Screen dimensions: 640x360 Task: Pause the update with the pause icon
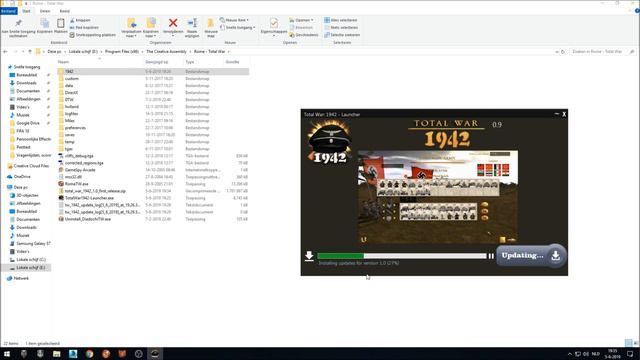[491, 256]
